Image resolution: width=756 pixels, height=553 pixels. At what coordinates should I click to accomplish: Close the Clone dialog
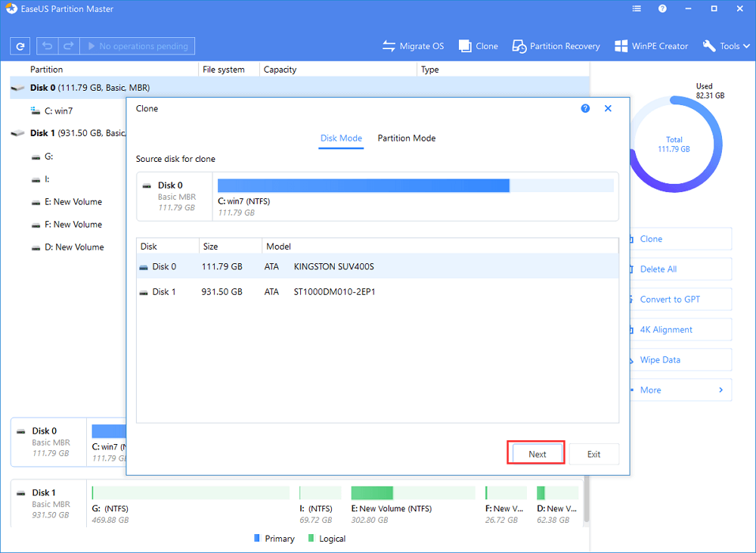tap(608, 109)
